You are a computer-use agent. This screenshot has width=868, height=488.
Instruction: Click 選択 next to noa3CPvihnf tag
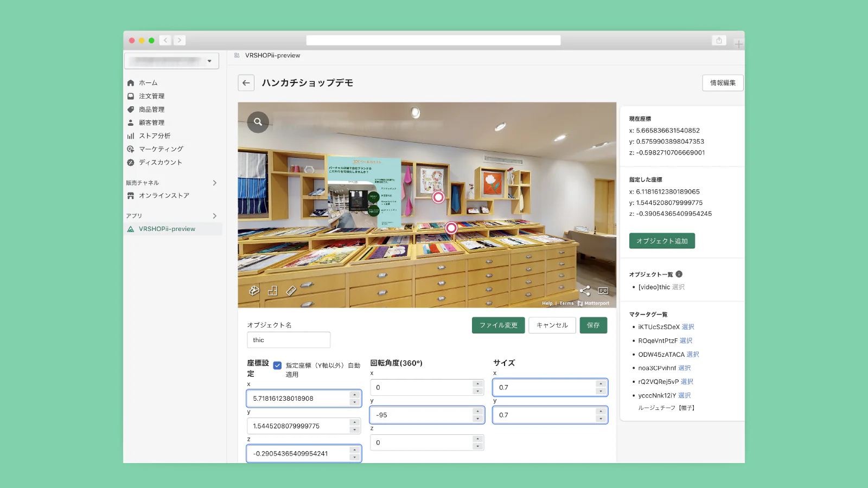point(685,368)
